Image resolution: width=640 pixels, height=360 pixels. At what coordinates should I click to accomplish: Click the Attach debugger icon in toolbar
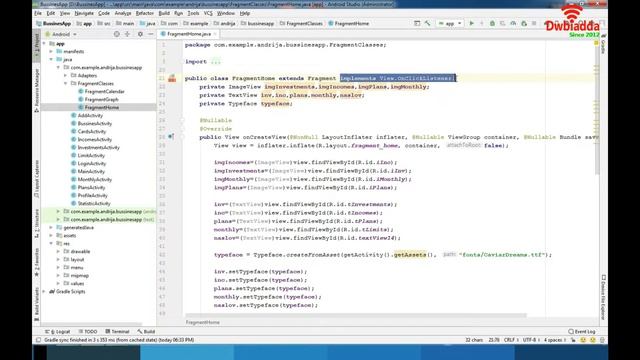point(524,24)
